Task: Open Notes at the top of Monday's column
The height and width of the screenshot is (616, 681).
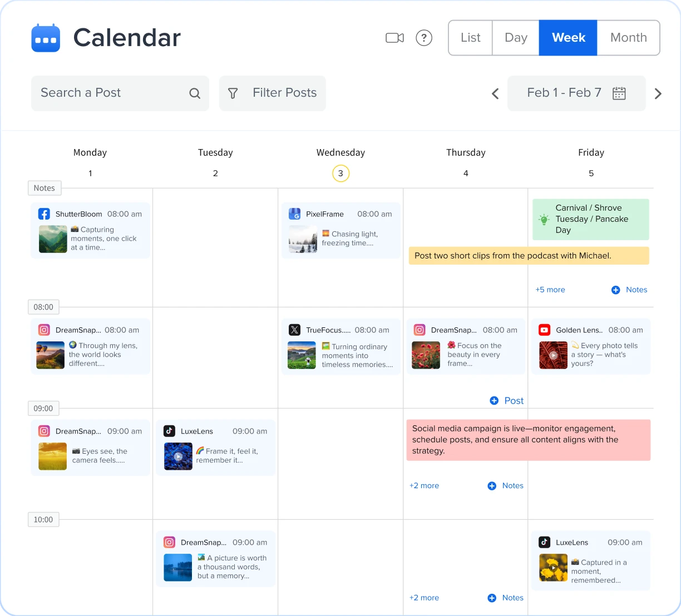Action: coord(45,188)
